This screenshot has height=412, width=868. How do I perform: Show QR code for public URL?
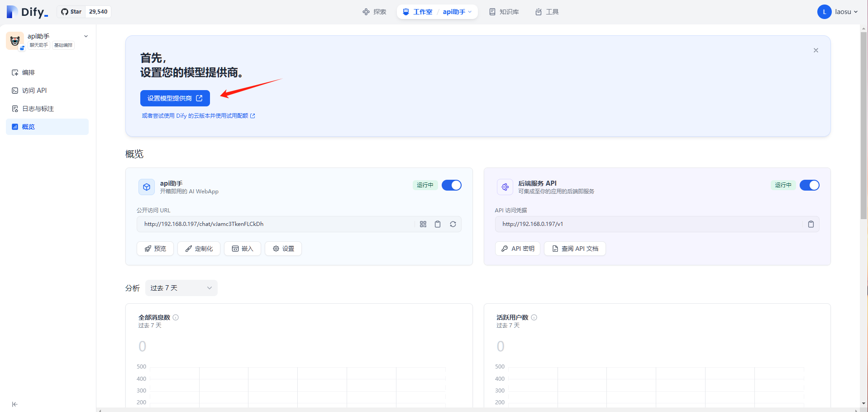[x=423, y=224]
